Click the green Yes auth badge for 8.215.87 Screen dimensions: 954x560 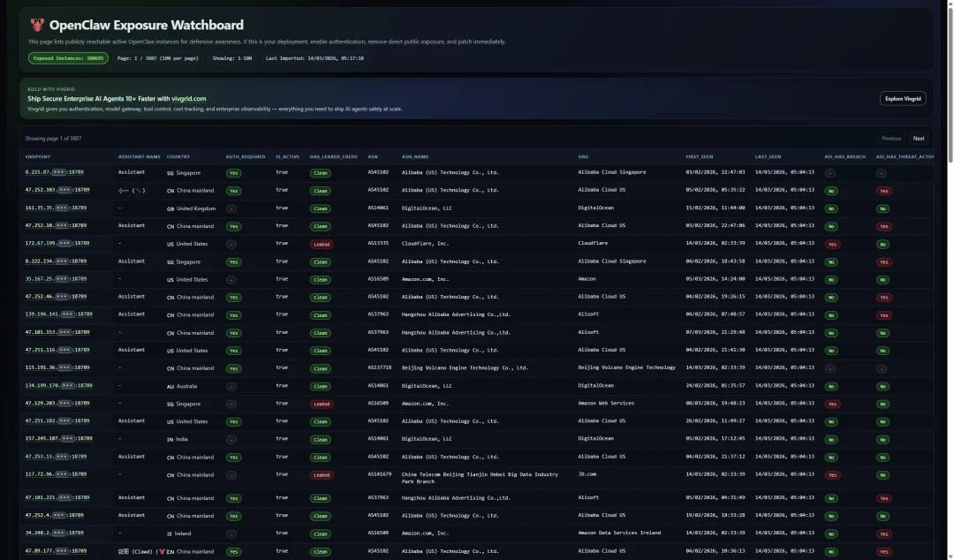[x=233, y=173]
